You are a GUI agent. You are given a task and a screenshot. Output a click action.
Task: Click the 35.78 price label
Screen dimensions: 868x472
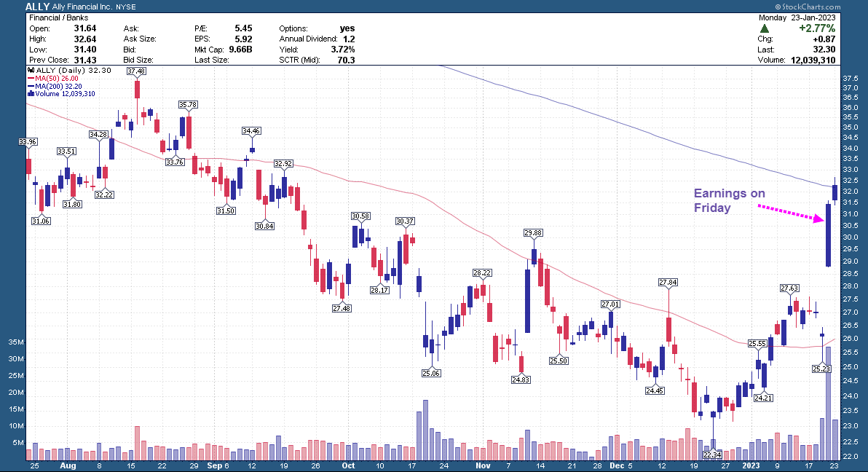point(188,104)
